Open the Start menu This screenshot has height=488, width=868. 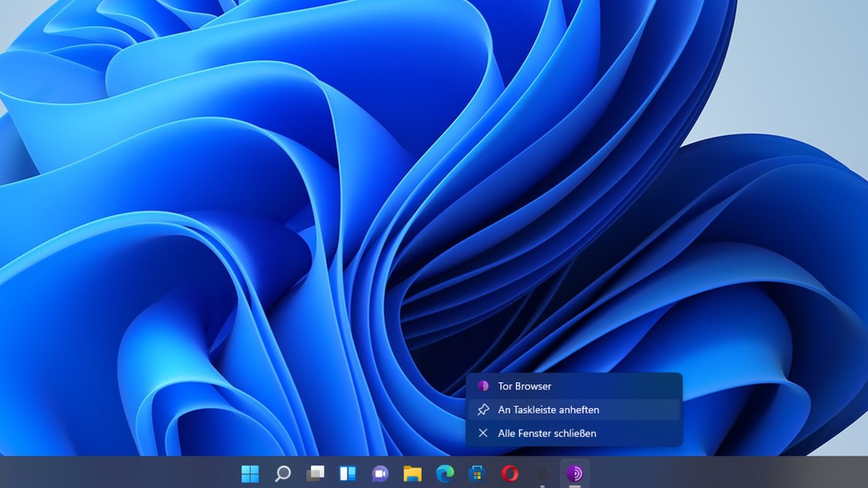point(250,473)
